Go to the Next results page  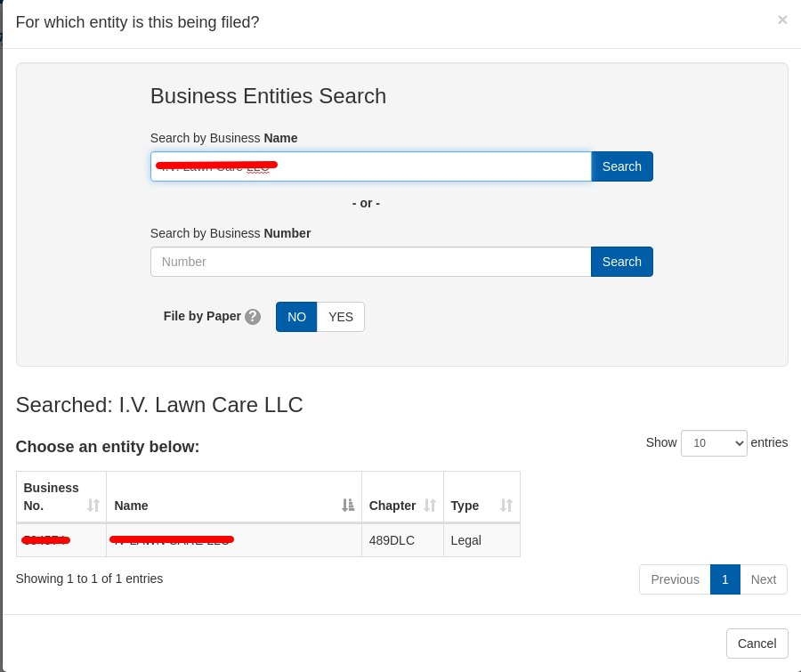763,579
